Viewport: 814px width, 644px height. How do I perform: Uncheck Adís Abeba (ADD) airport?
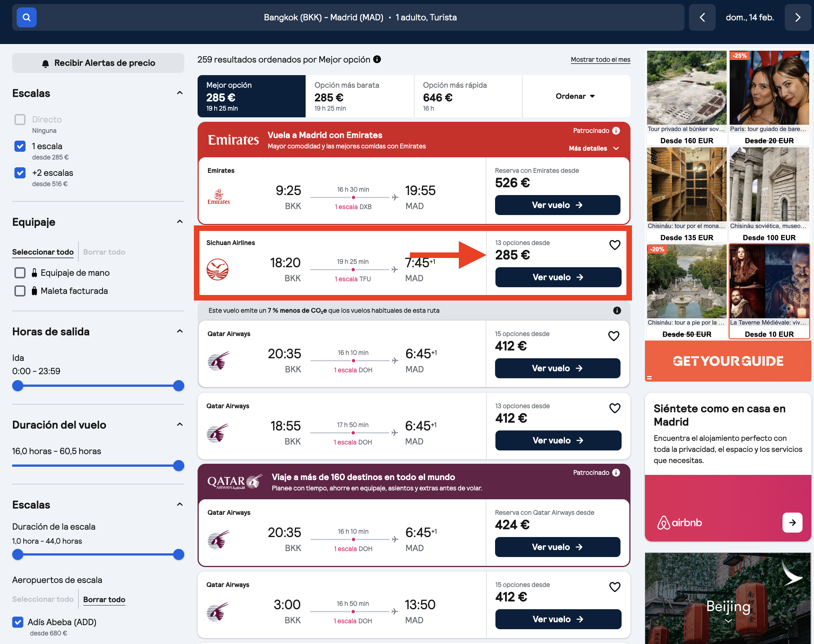18,622
